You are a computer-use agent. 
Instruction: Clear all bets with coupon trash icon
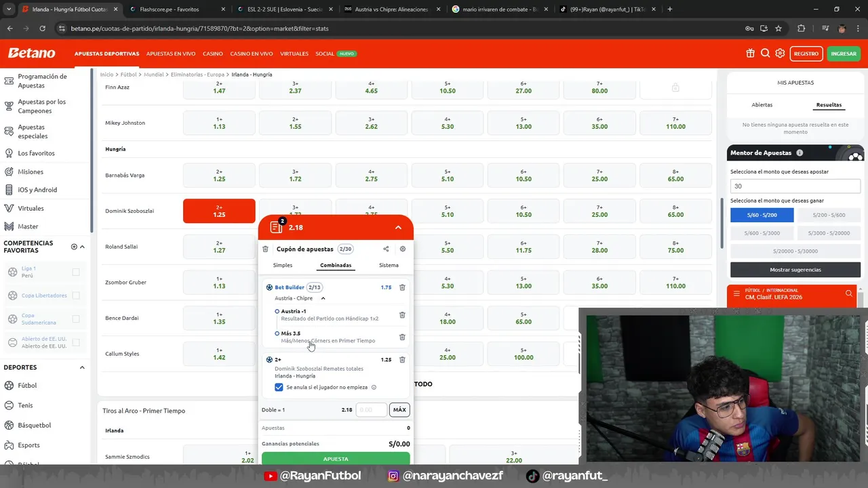pyautogui.click(x=265, y=249)
